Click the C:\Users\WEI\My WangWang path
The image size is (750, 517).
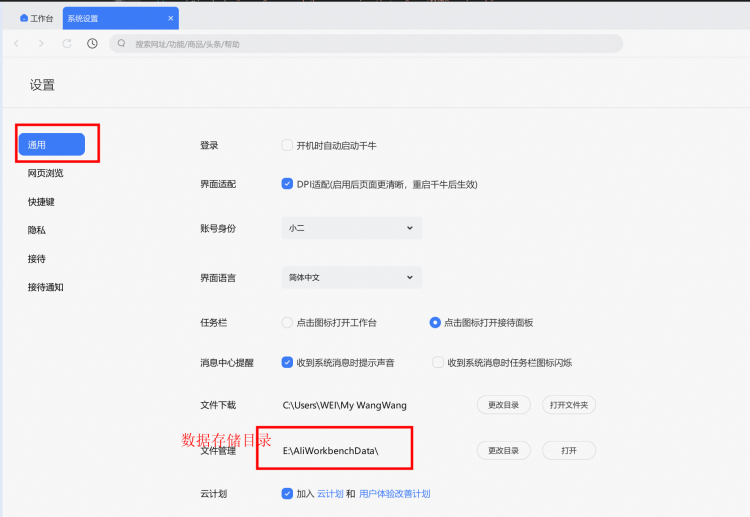[344, 405]
